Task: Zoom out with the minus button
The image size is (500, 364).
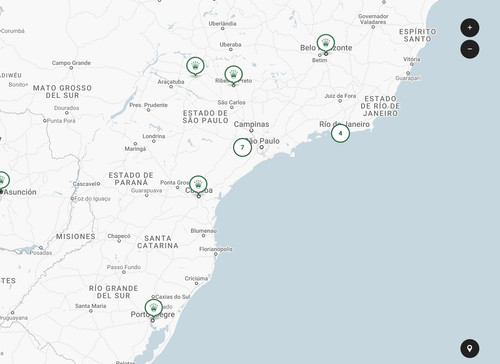Action: [x=470, y=49]
